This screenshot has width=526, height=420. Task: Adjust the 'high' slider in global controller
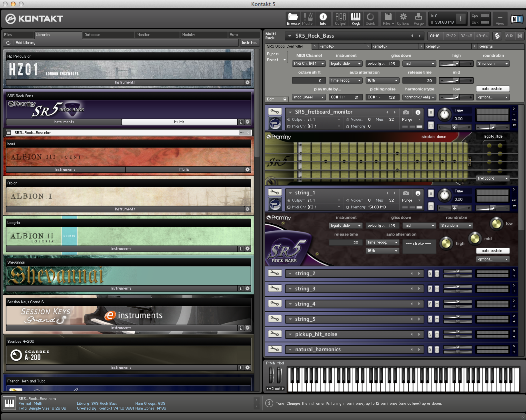[456, 64]
